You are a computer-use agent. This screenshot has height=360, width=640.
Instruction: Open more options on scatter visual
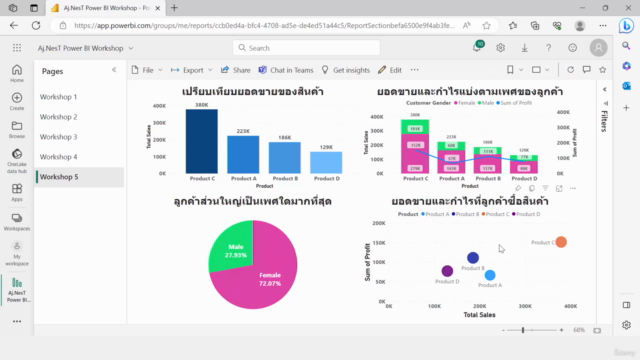pos(573,188)
